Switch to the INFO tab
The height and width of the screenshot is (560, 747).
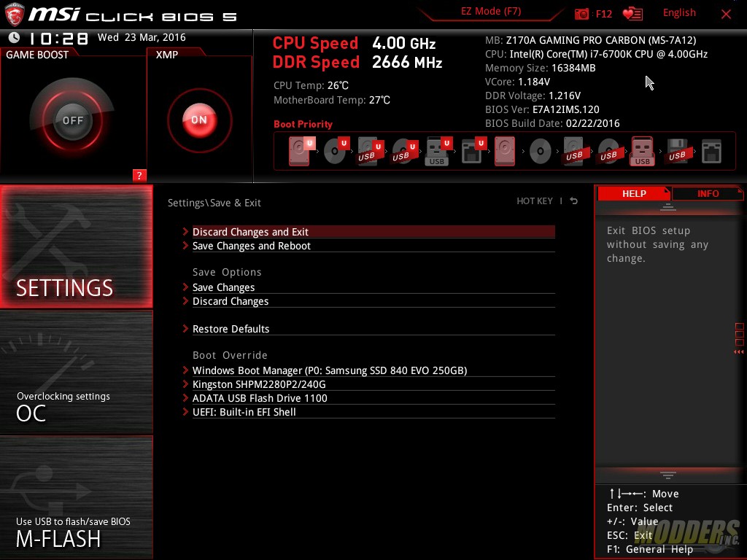pyautogui.click(x=708, y=194)
